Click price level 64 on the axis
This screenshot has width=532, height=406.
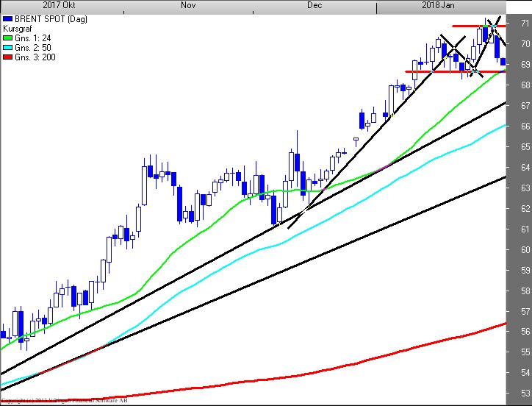click(525, 167)
